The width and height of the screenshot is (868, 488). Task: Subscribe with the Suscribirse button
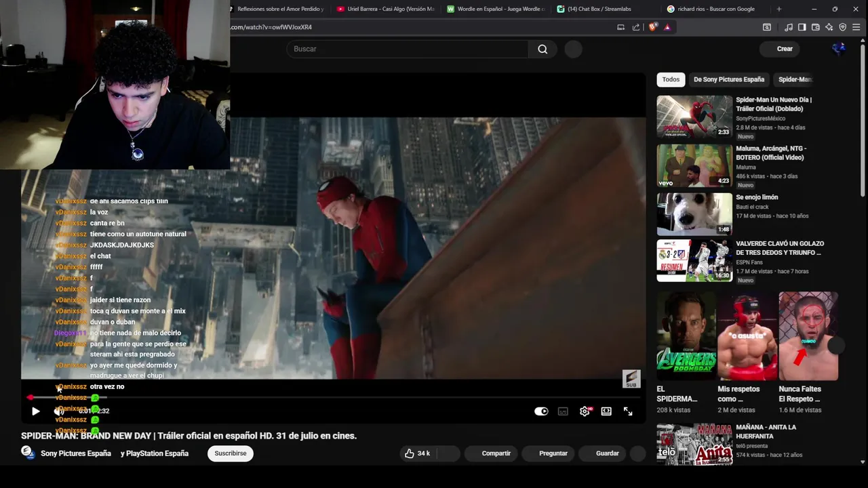tap(231, 453)
